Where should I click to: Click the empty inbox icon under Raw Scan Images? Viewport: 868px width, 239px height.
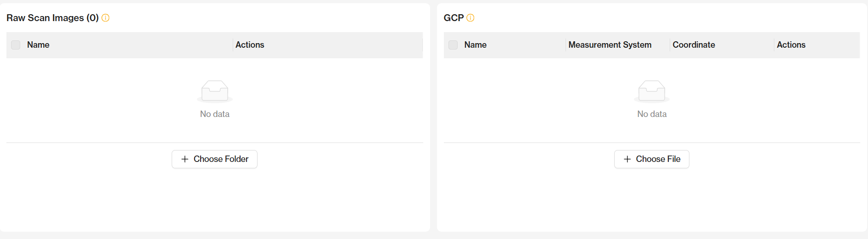215,91
